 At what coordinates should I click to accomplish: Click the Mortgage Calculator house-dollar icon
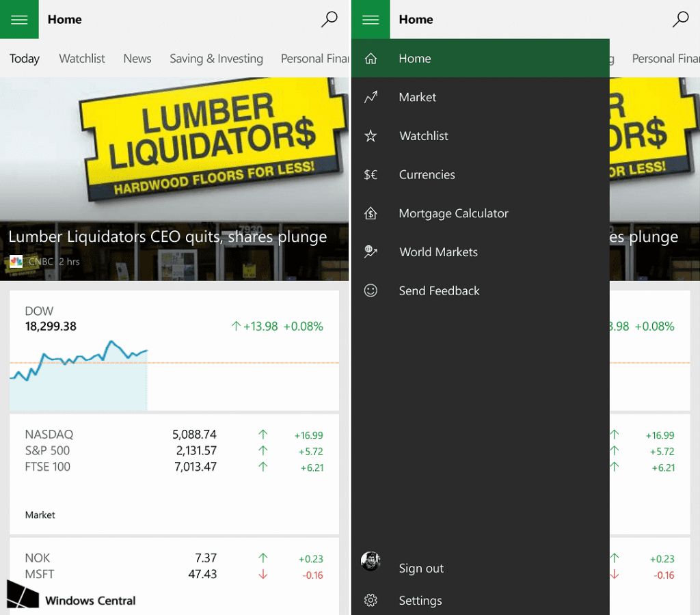point(371,213)
